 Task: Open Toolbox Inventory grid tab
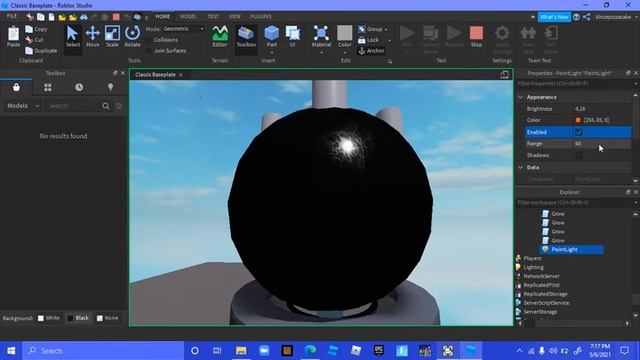click(x=48, y=87)
